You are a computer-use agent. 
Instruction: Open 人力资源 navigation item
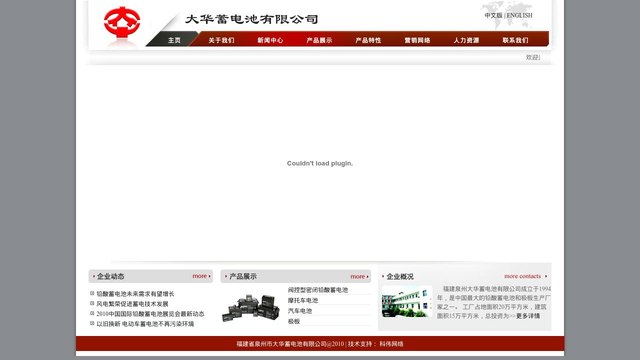coord(466,40)
